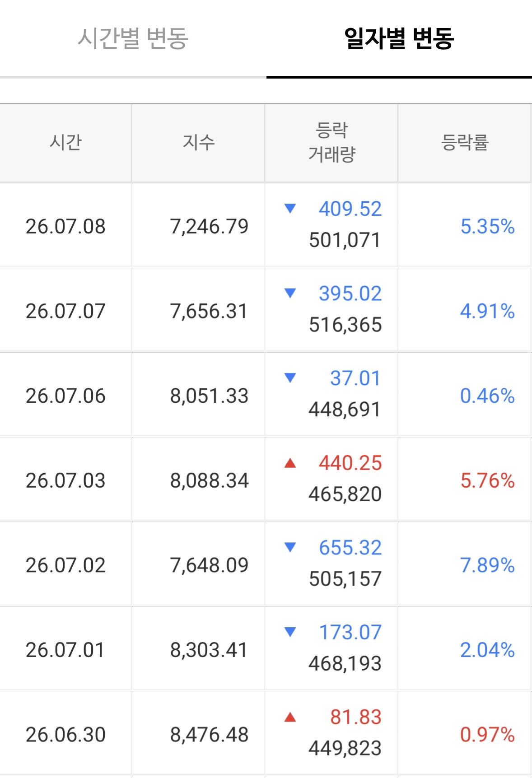Click the 등락 거래량 column header

[x=331, y=143]
